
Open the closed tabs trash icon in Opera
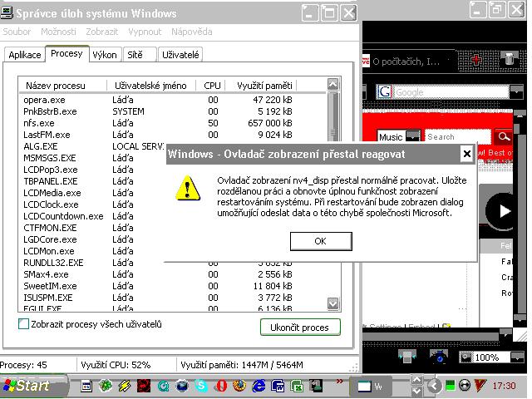coord(509,59)
